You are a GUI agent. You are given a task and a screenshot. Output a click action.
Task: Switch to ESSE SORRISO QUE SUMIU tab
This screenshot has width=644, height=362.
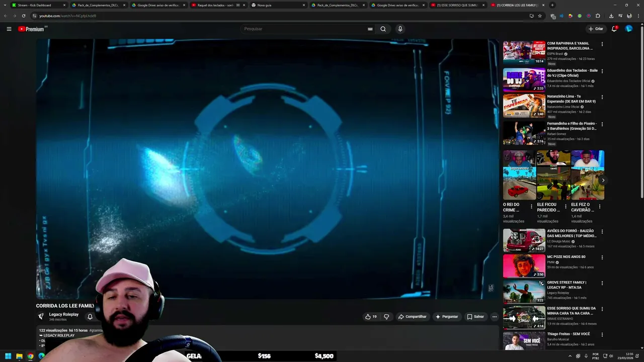(458, 5)
